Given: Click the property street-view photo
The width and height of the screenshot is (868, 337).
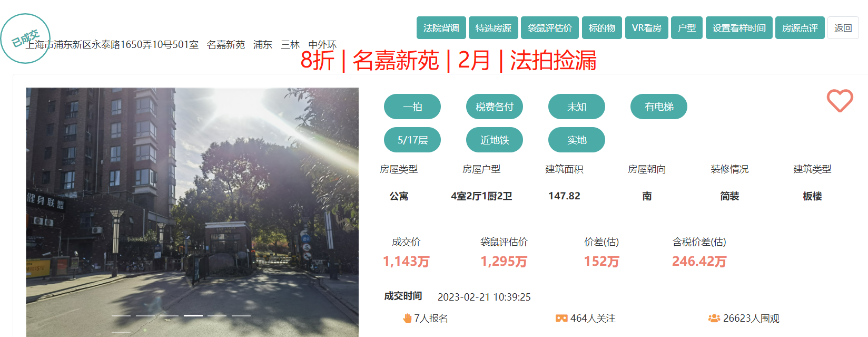Looking at the screenshot, I should pos(192,211).
